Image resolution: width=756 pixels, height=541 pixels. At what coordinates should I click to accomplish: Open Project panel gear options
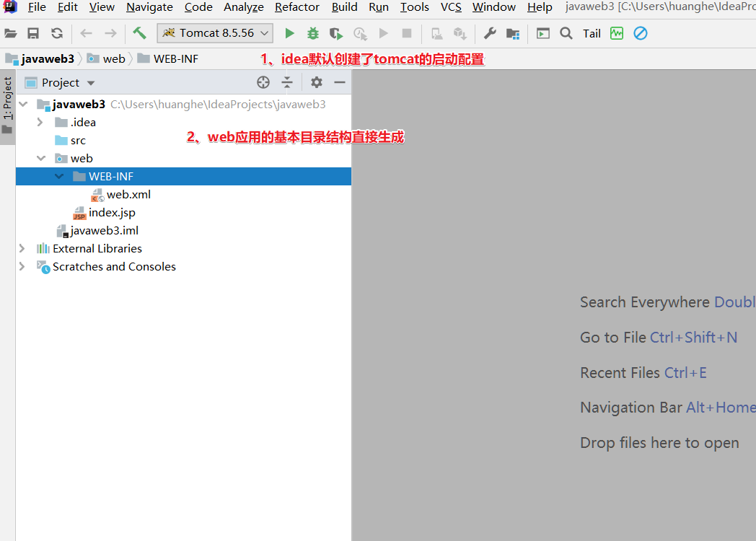[316, 82]
